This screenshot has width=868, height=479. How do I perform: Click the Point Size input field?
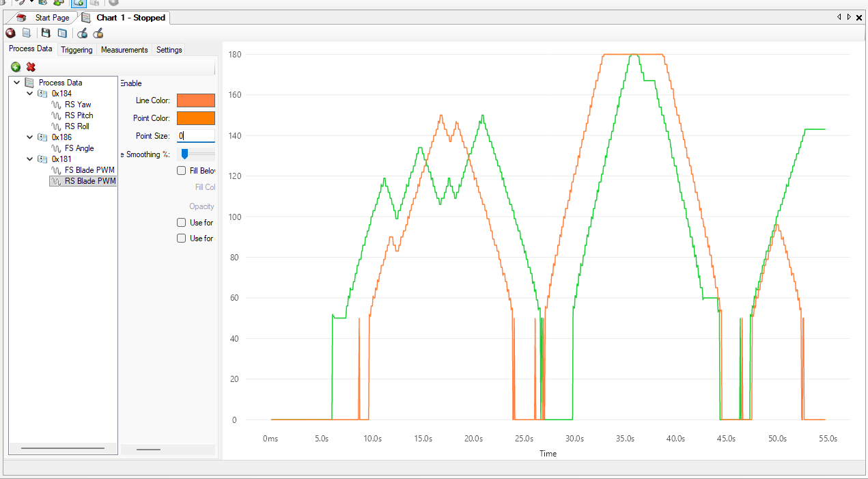click(195, 136)
